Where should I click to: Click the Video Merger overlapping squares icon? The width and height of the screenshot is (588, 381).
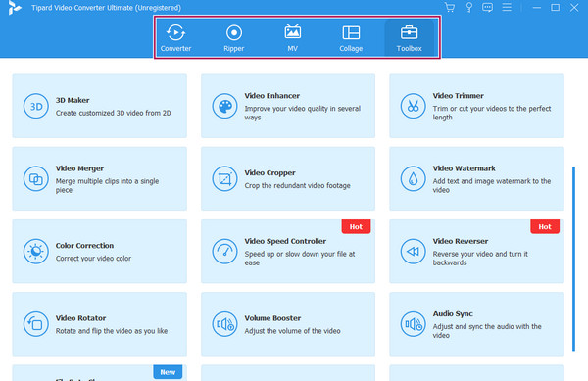point(36,178)
